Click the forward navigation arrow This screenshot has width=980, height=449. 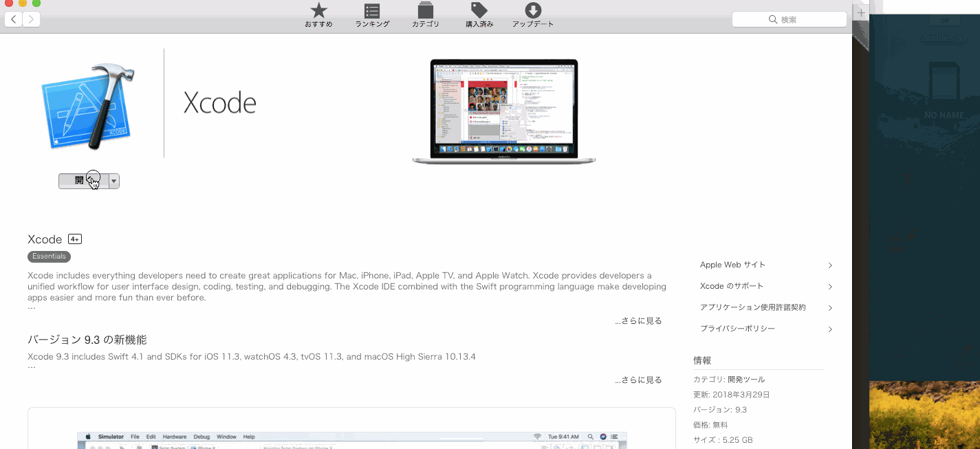pos(31,19)
